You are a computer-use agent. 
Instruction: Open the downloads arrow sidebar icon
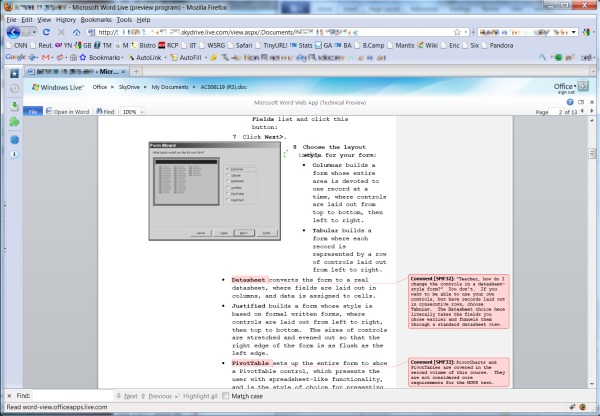(x=15, y=106)
